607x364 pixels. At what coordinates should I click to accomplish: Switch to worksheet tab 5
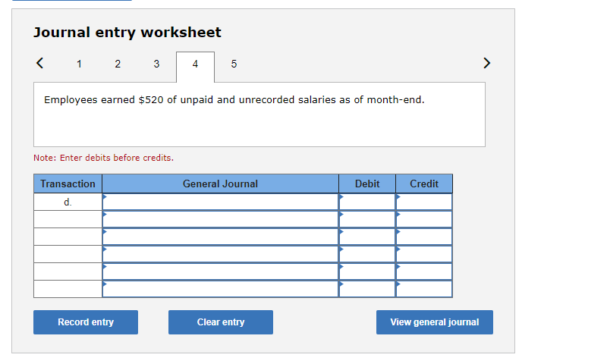(x=234, y=64)
